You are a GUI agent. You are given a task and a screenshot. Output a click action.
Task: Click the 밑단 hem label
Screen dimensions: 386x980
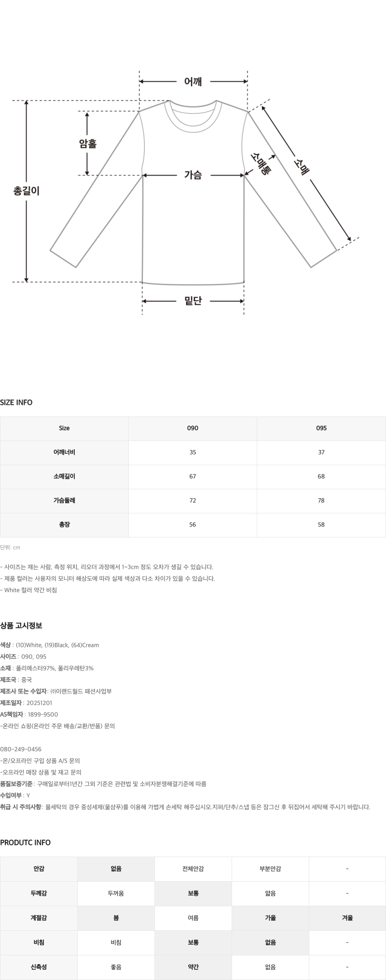193,301
